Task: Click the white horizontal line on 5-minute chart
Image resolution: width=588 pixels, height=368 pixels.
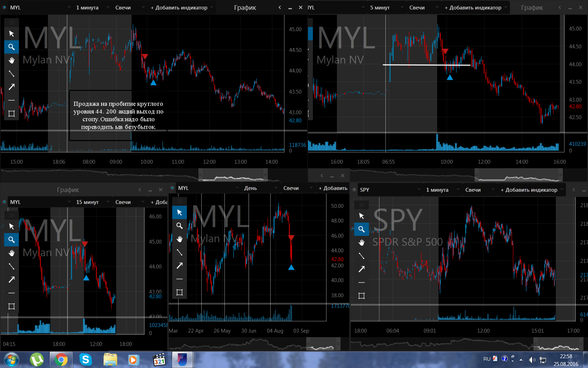Action: pyautogui.click(x=427, y=65)
